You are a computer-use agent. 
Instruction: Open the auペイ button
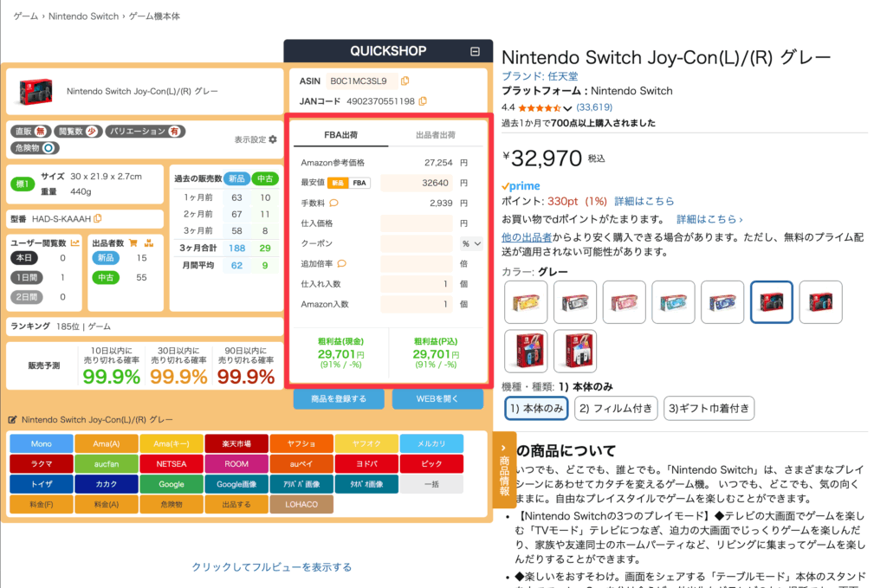coord(301,464)
